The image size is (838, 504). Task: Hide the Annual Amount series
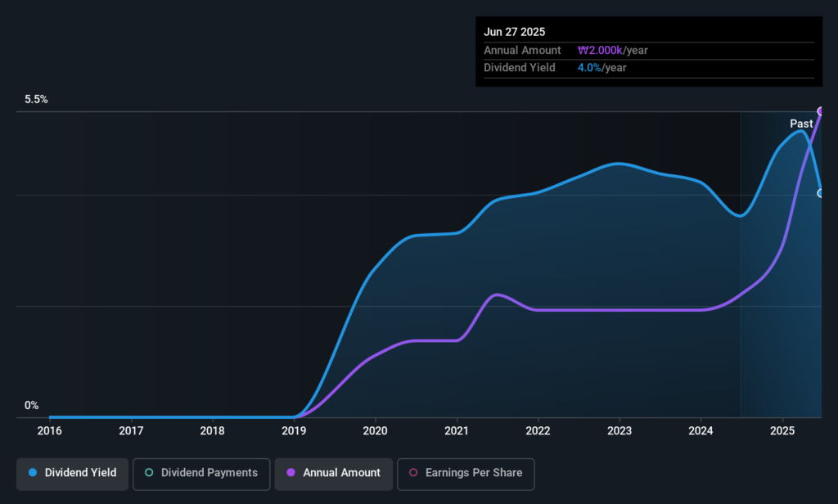click(332, 473)
